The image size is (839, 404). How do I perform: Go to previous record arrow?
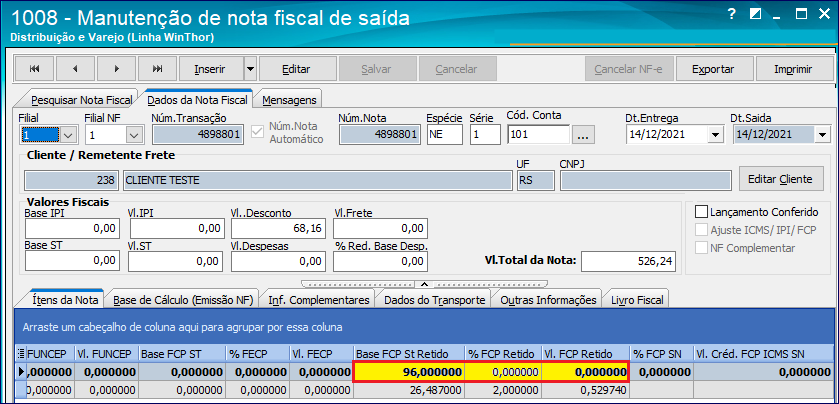[x=75, y=69]
